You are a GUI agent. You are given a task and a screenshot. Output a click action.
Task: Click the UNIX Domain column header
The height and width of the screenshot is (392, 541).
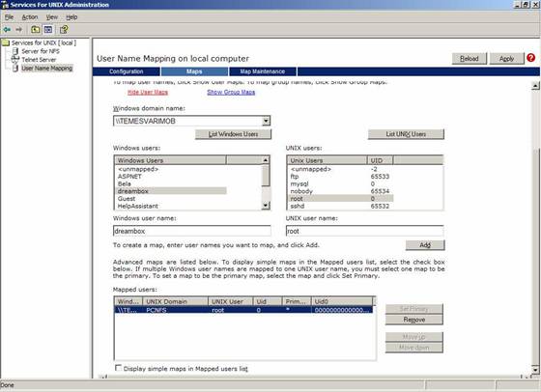(x=175, y=301)
